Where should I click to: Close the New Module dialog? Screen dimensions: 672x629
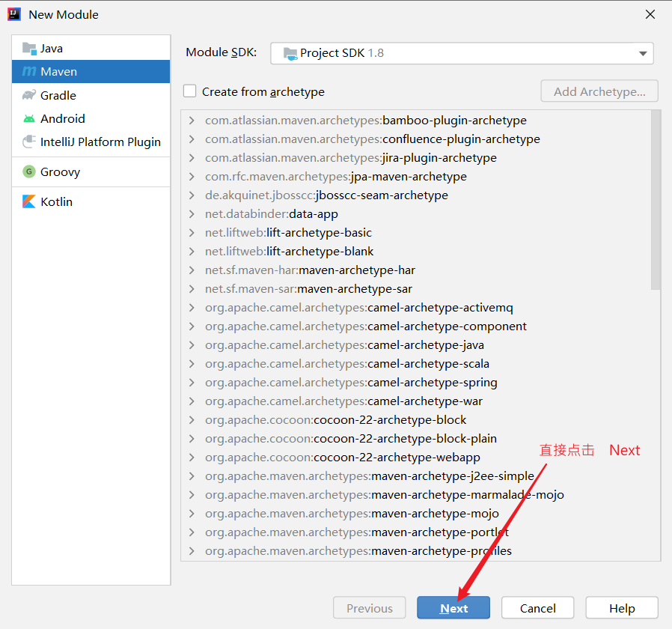(x=650, y=14)
